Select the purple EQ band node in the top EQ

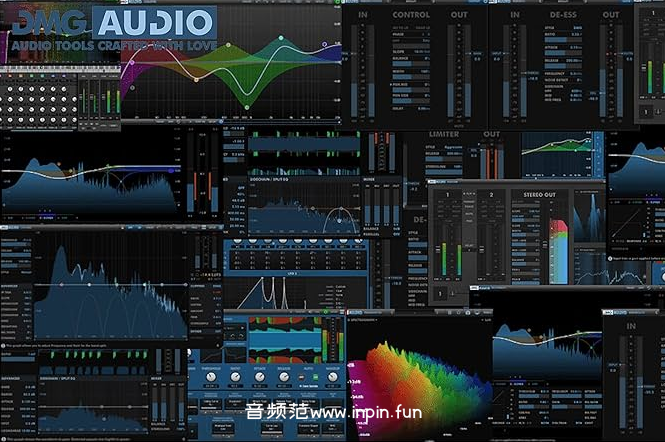[132, 63]
